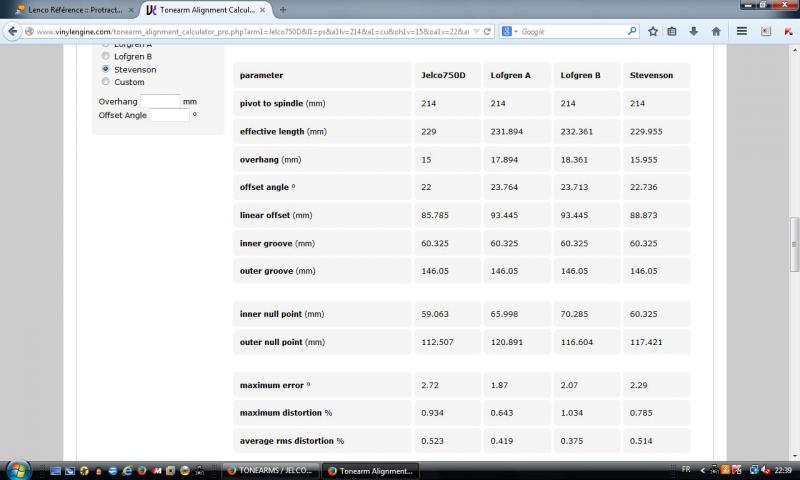Click the Lofgren A outer null point 120.891
Screen dimensions: 800x480
[x=507, y=342]
